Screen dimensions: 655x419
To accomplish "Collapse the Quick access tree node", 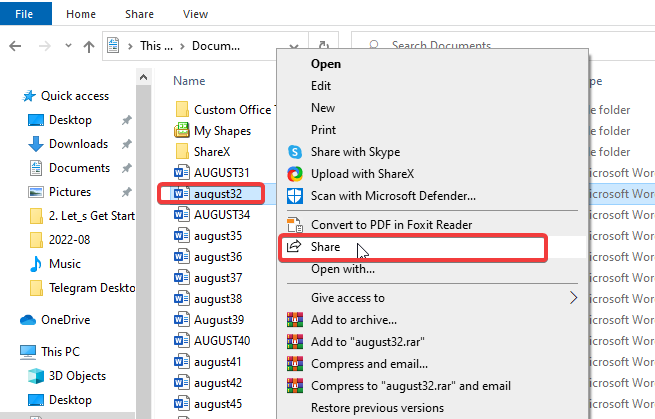I will [x=10, y=96].
